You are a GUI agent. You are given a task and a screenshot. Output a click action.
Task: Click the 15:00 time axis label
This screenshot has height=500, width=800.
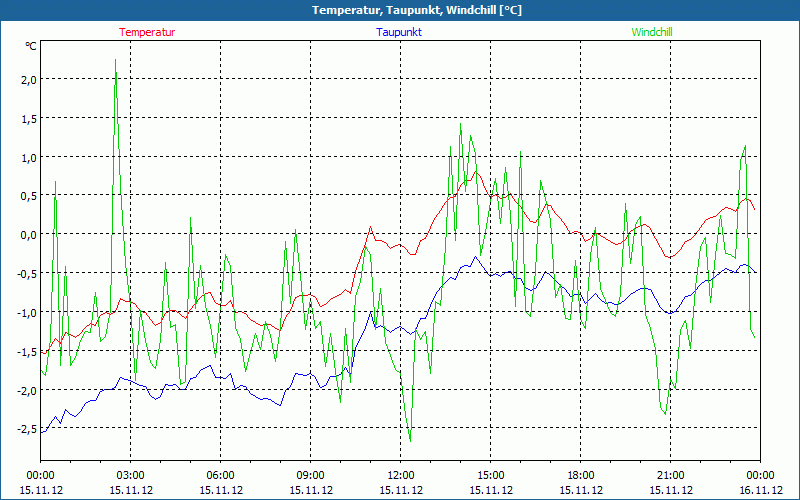pyautogui.click(x=490, y=475)
